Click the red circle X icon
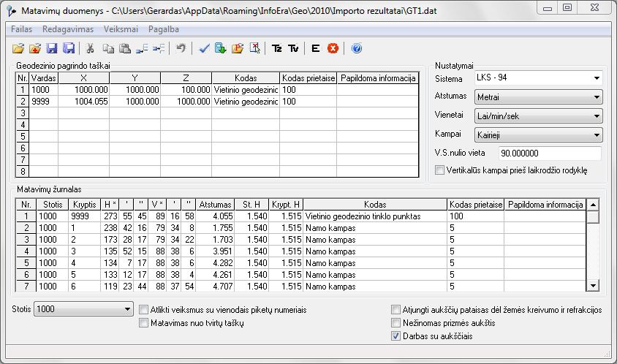 (333, 48)
